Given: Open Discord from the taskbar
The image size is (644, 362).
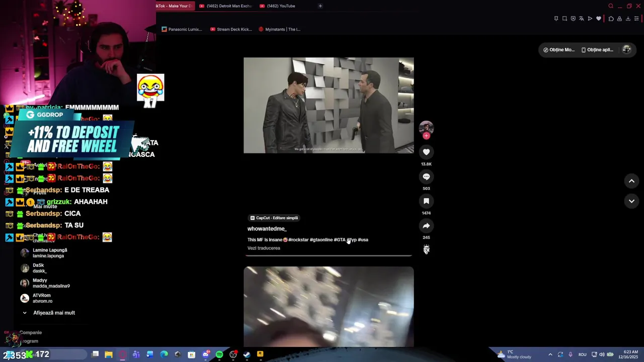Looking at the screenshot, I should tap(205, 354).
